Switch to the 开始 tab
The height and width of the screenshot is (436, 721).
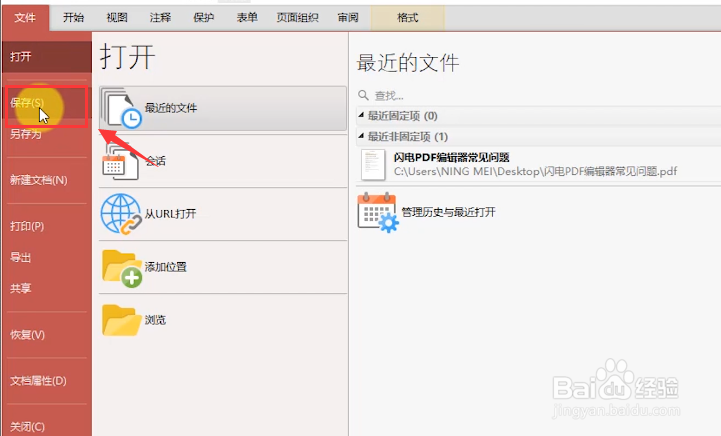[x=74, y=18]
